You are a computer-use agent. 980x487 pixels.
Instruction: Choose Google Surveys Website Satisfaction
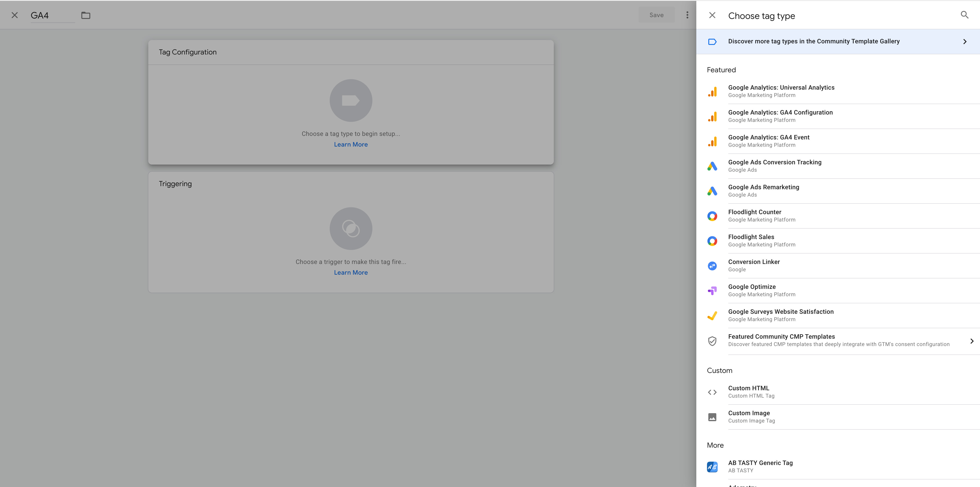pos(838,316)
